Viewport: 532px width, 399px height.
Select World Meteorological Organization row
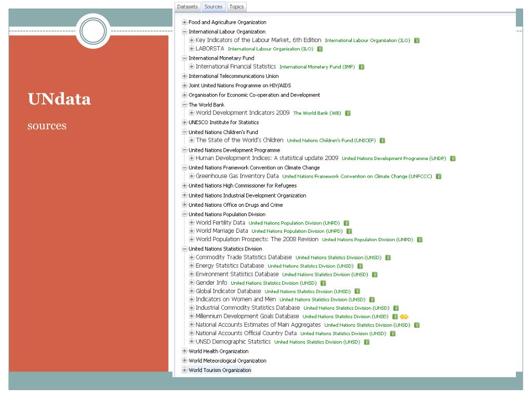228,361
